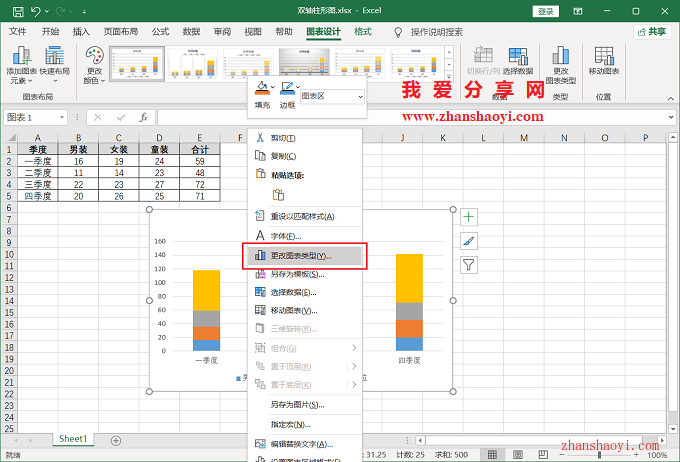Choose Reset to Match Style
680x462 pixels.
304,216
